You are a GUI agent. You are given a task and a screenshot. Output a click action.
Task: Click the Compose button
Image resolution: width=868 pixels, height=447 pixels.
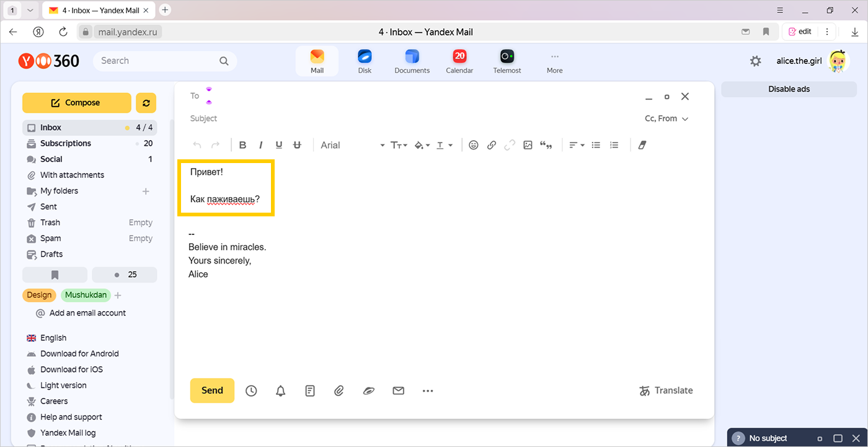(76, 103)
